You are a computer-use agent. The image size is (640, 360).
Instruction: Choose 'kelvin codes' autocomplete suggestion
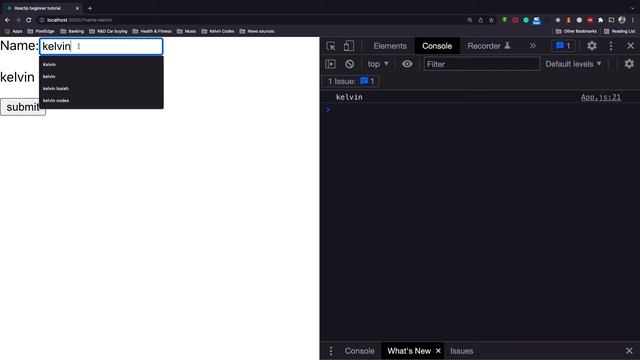pyautogui.click(x=101, y=100)
